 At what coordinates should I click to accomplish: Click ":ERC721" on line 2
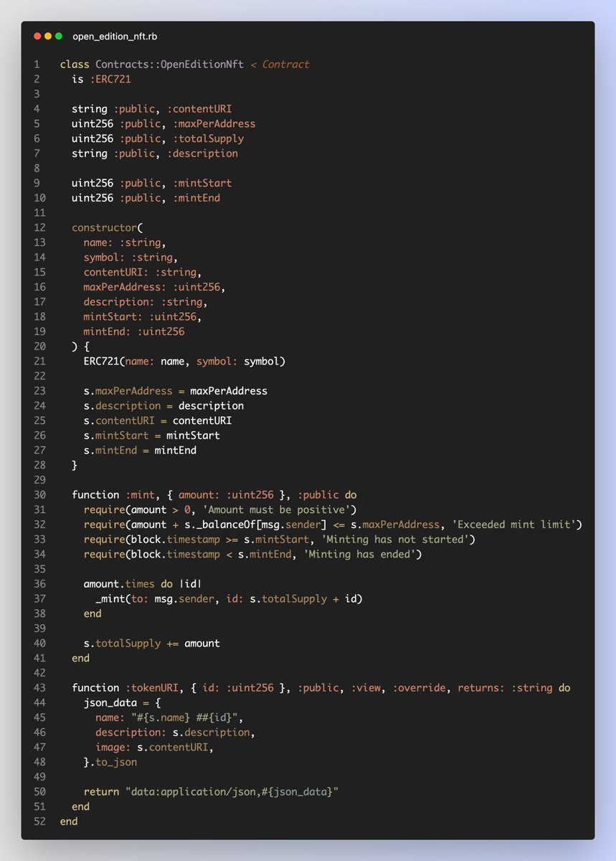[110, 79]
